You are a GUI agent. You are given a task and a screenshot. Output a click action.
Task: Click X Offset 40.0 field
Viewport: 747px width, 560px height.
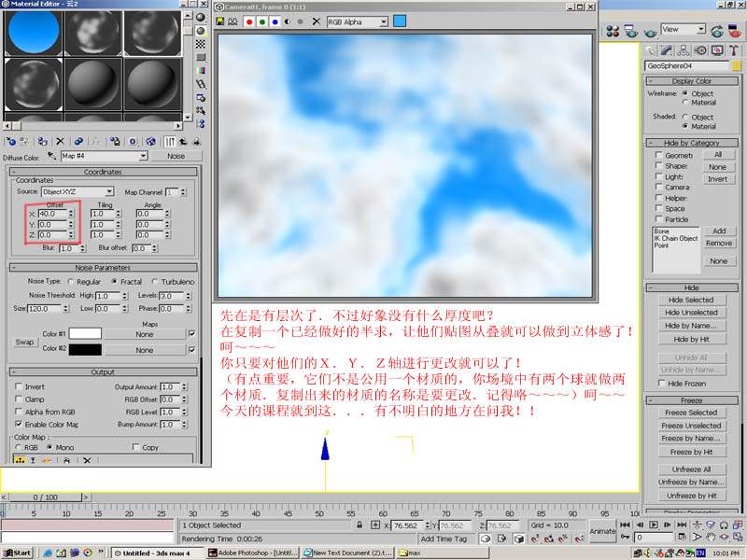click(x=52, y=214)
